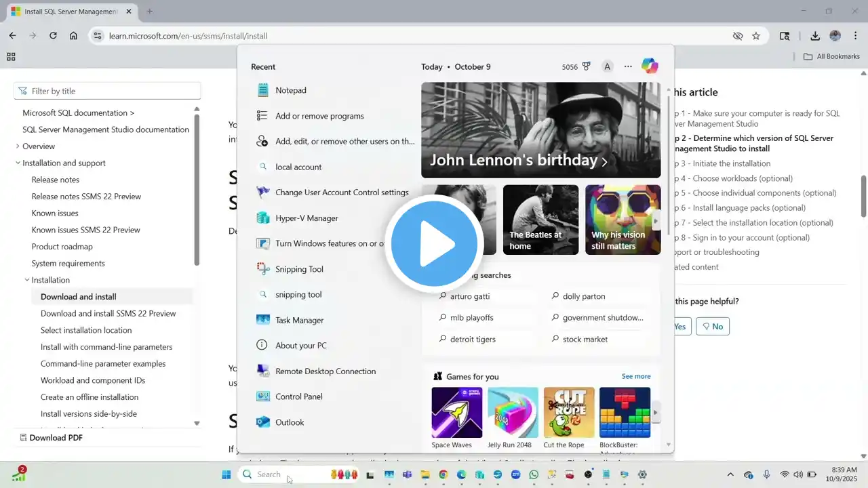Launch Outlook from the Recent list
The height and width of the screenshot is (488, 868).
coord(289,422)
